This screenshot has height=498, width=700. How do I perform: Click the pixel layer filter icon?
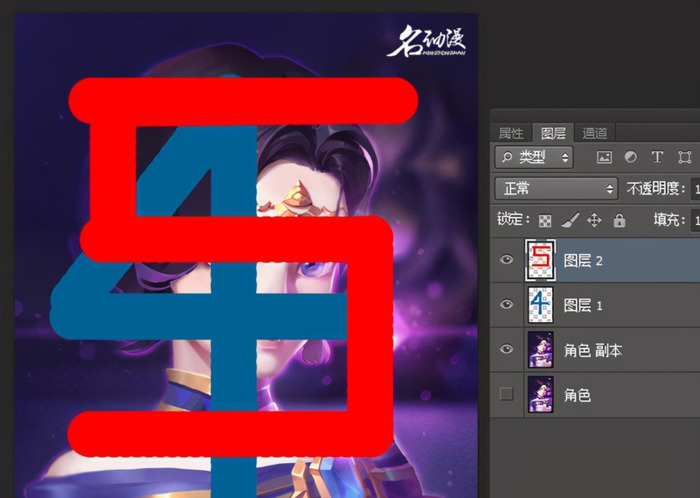(x=604, y=157)
